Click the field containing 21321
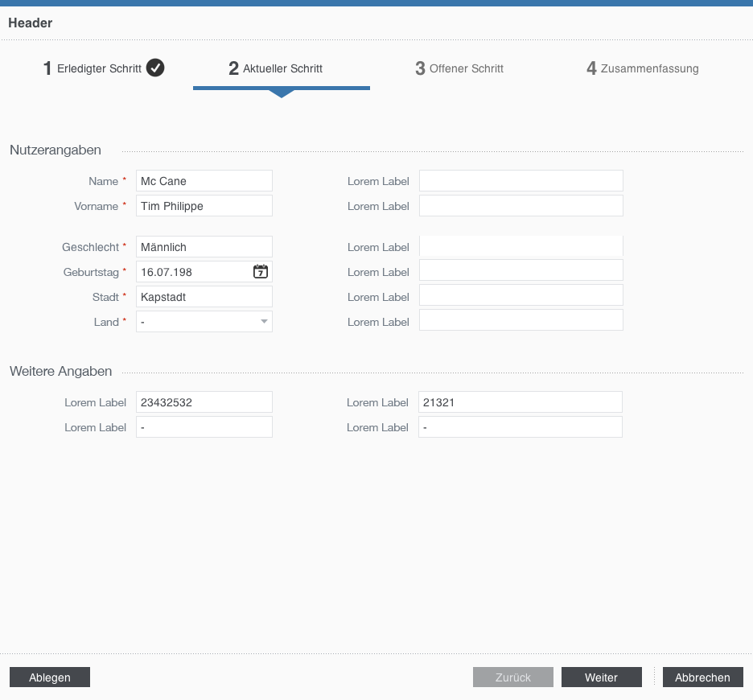Viewport: 753px width, 700px height. pyautogui.click(x=520, y=402)
